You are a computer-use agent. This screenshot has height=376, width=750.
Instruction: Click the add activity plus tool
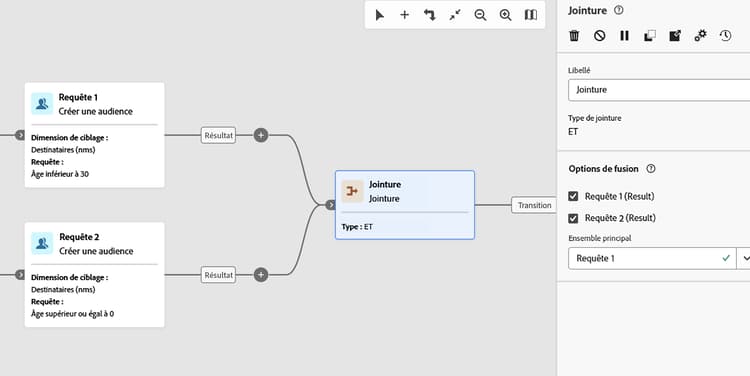tap(405, 15)
